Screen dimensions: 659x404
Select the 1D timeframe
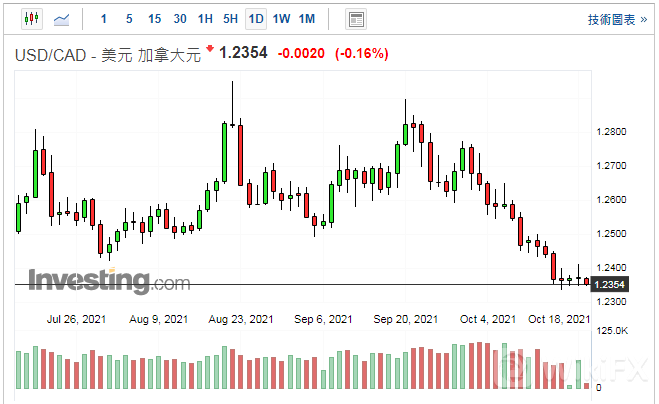click(x=256, y=19)
